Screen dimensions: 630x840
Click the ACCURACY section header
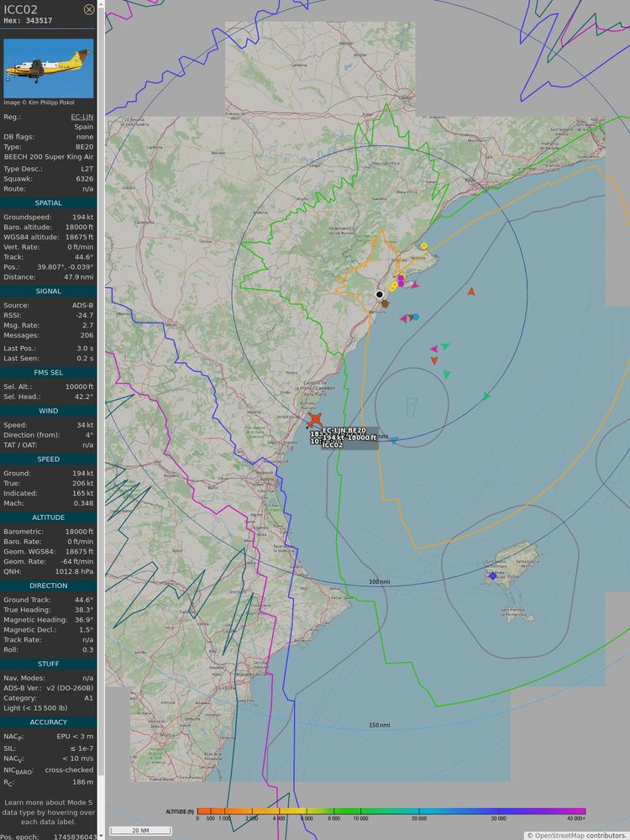pyautogui.click(x=48, y=722)
